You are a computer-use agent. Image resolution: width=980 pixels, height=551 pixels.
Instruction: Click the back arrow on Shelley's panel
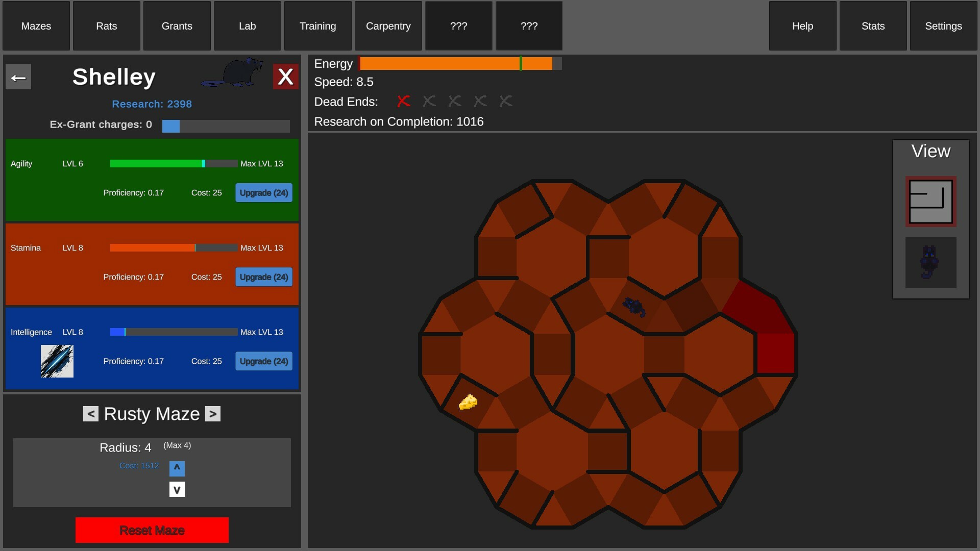tap(18, 76)
